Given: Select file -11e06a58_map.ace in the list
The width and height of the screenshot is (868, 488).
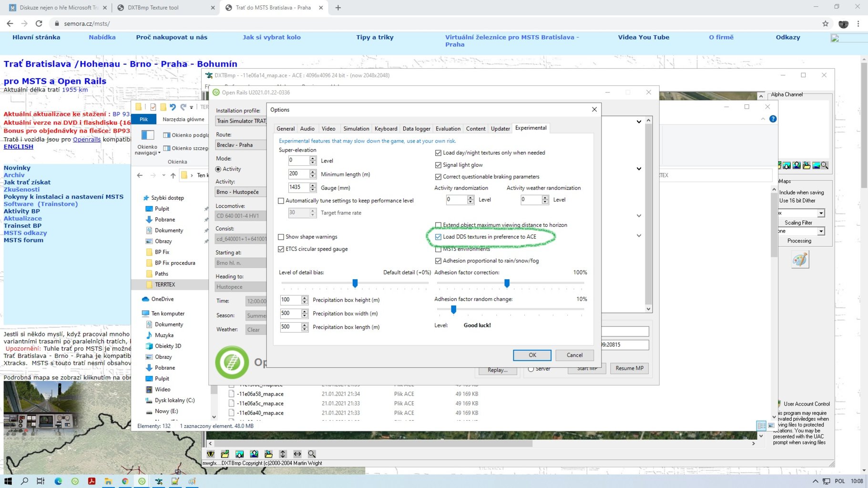Looking at the screenshot, I should coord(260,394).
